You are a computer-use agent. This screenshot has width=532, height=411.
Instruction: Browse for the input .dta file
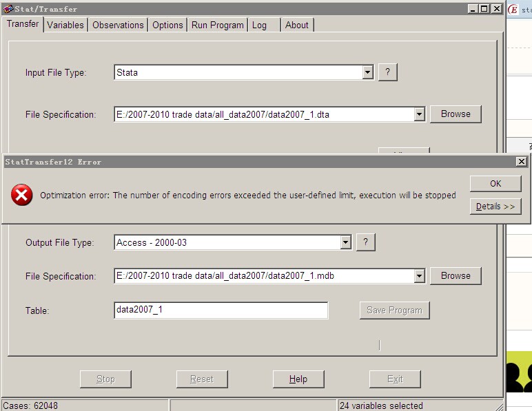click(x=456, y=114)
